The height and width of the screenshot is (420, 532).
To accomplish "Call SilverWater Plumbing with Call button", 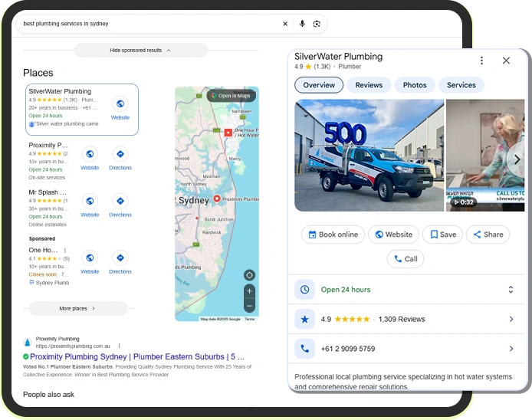I will (x=406, y=259).
